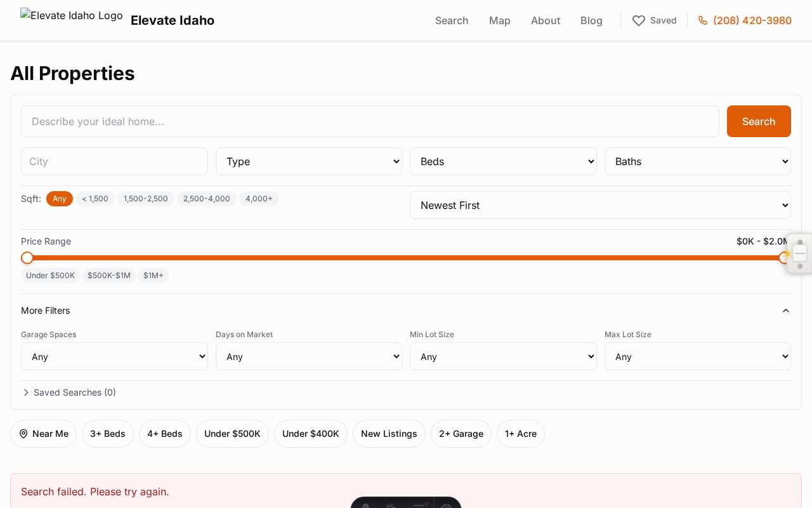Open the Type dropdown
Viewport: 812px width, 508px height.
[x=309, y=161]
